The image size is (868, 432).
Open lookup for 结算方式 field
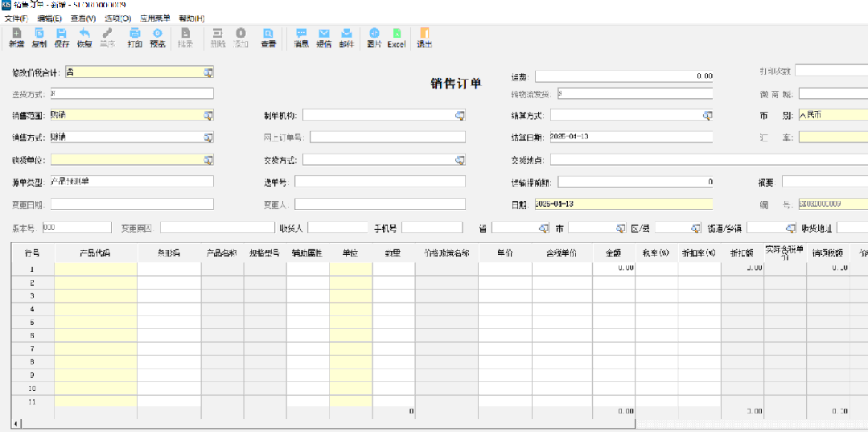click(x=708, y=116)
